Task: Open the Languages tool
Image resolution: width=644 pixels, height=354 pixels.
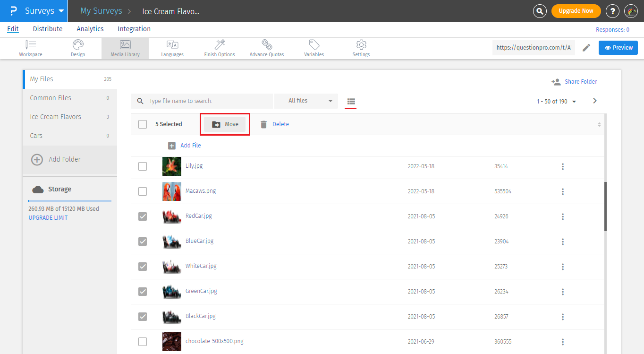Action: pyautogui.click(x=172, y=48)
